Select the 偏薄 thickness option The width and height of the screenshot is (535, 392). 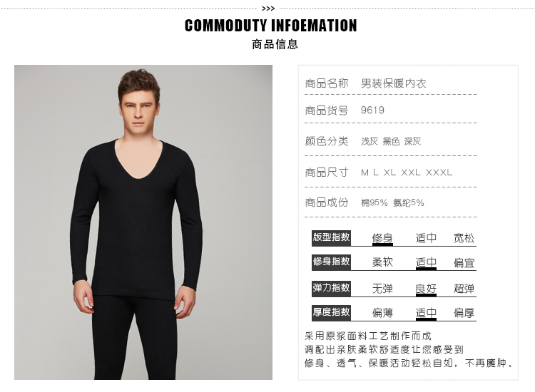[x=382, y=313]
